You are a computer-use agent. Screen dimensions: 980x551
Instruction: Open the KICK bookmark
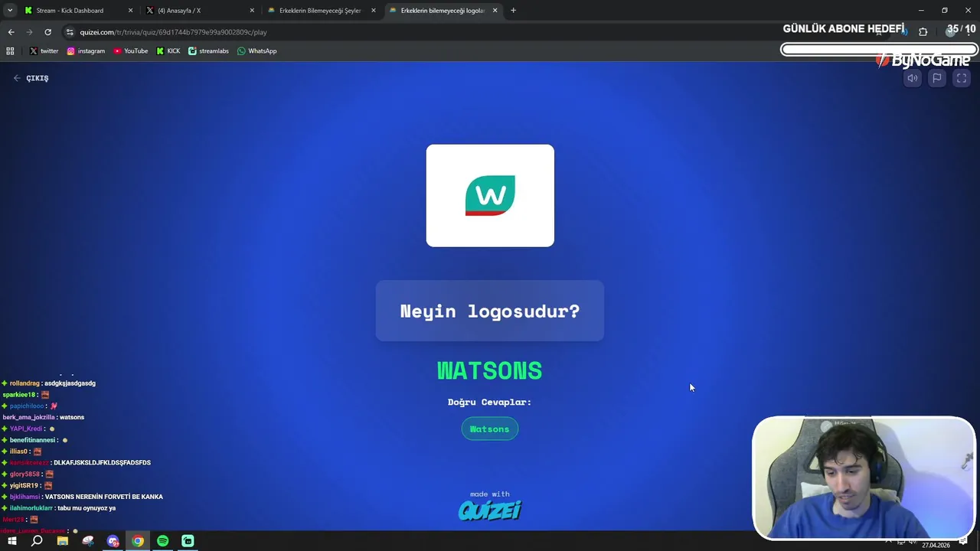point(168,51)
